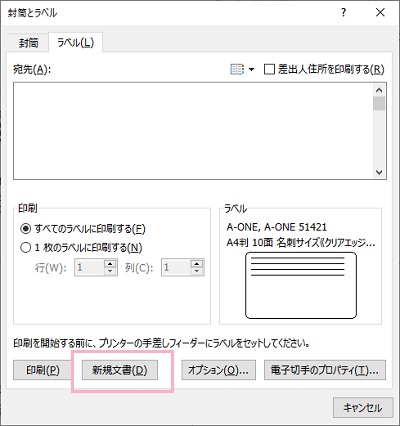Expand the address book dropdown arrow
The width and height of the screenshot is (400, 426).
(x=252, y=70)
